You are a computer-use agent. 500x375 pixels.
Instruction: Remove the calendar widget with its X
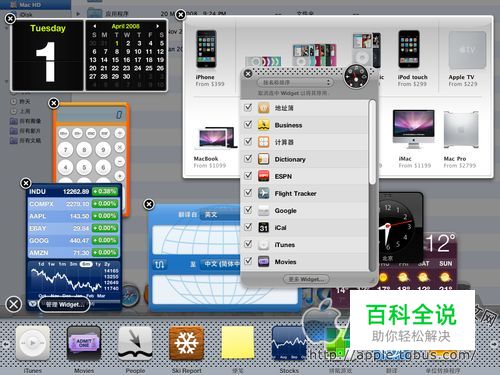[10, 19]
